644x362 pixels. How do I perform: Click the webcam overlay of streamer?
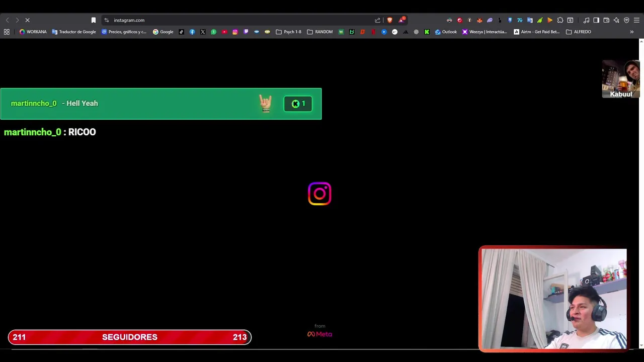(x=553, y=299)
